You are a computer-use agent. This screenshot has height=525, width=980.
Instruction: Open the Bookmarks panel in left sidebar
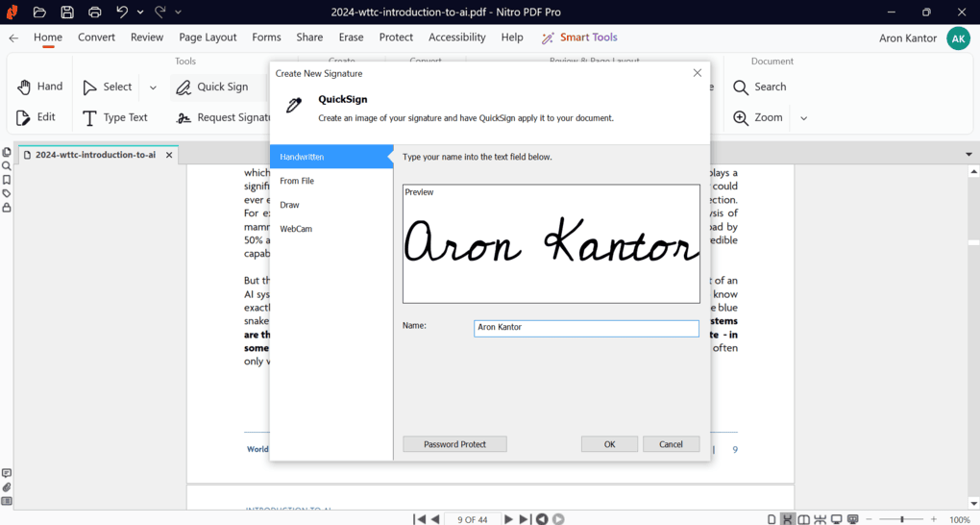pos(7,180)
